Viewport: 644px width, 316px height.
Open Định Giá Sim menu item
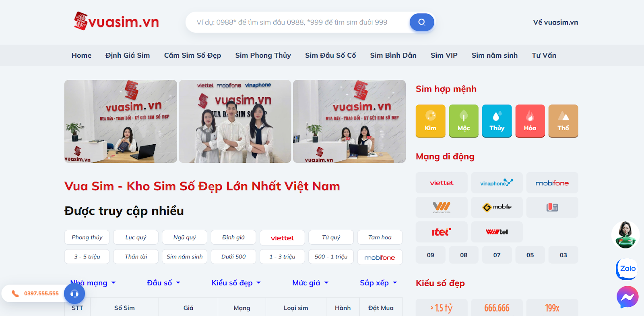pos(128,55)
